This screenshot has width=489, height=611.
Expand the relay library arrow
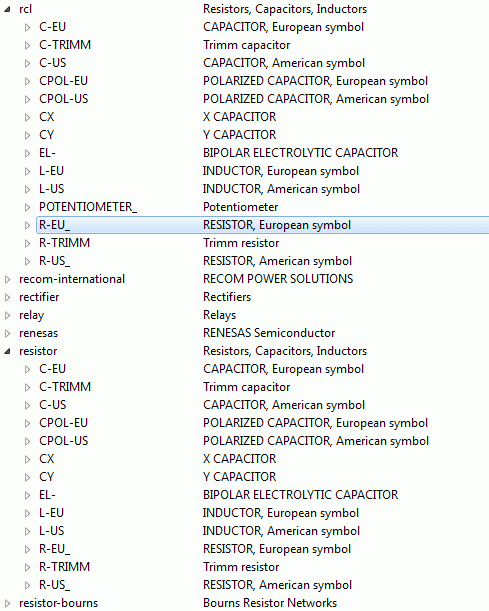(7, 315)
